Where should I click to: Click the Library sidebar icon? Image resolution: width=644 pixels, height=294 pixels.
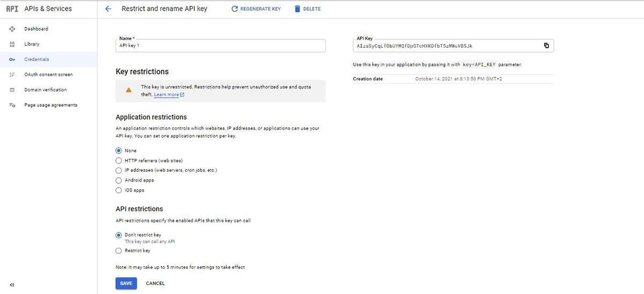(x=12, y=44)
